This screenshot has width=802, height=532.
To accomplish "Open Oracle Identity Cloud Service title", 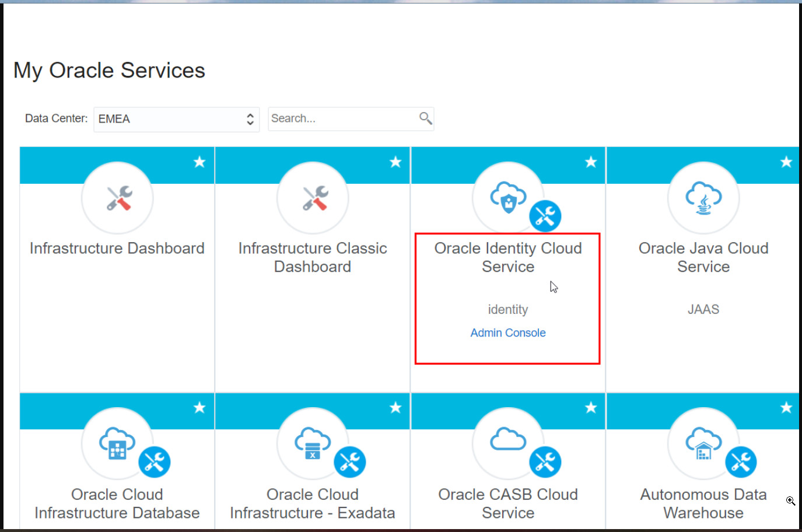I will (508, 257).
